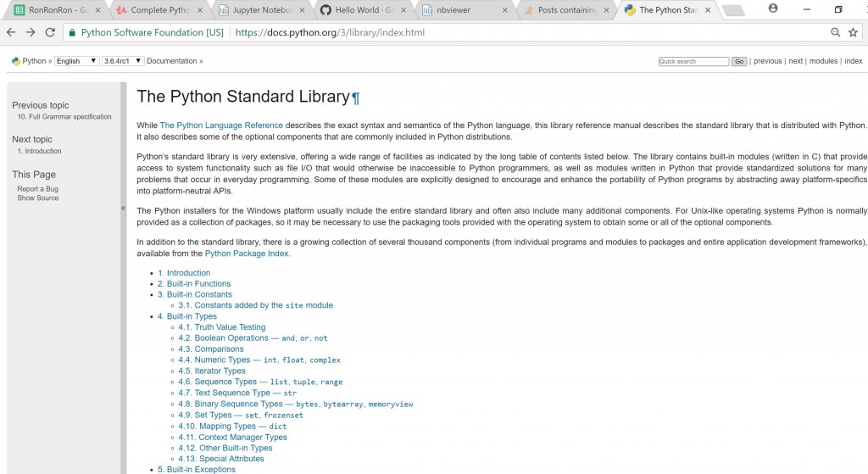Close the RonRonRon tab

97,10
